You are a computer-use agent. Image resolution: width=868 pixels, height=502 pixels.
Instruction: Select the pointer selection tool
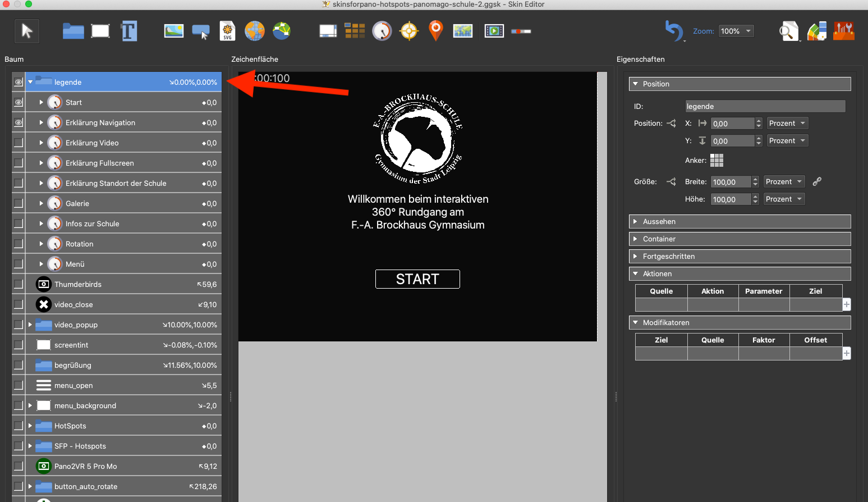[27, 31]
